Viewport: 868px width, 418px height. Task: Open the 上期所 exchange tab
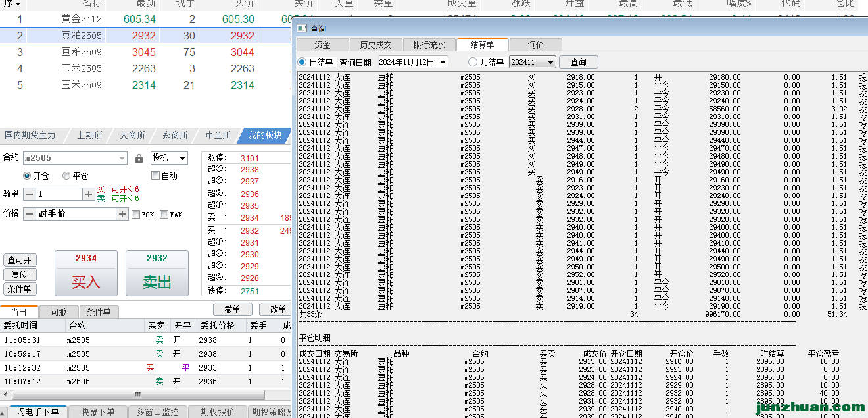(89, 135)
